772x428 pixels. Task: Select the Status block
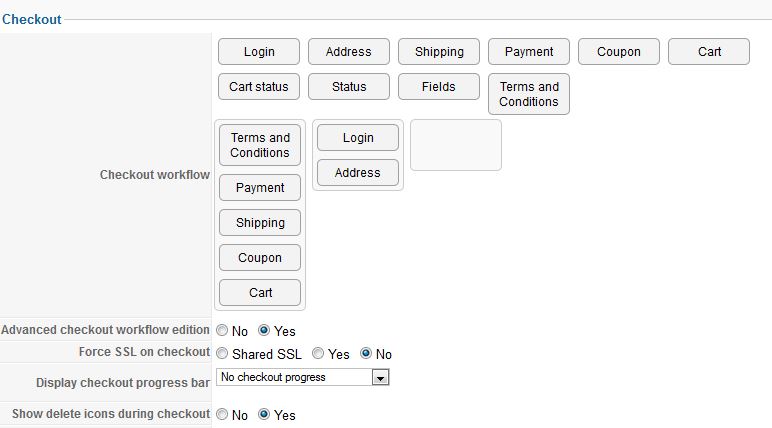349,87
